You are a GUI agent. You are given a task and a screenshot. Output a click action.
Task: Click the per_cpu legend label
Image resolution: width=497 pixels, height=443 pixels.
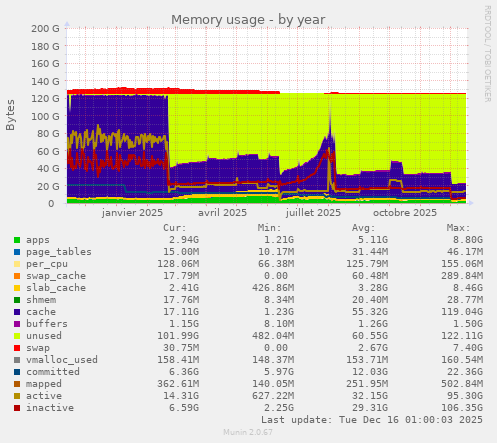pyautogui.click(x=47, y=264)
